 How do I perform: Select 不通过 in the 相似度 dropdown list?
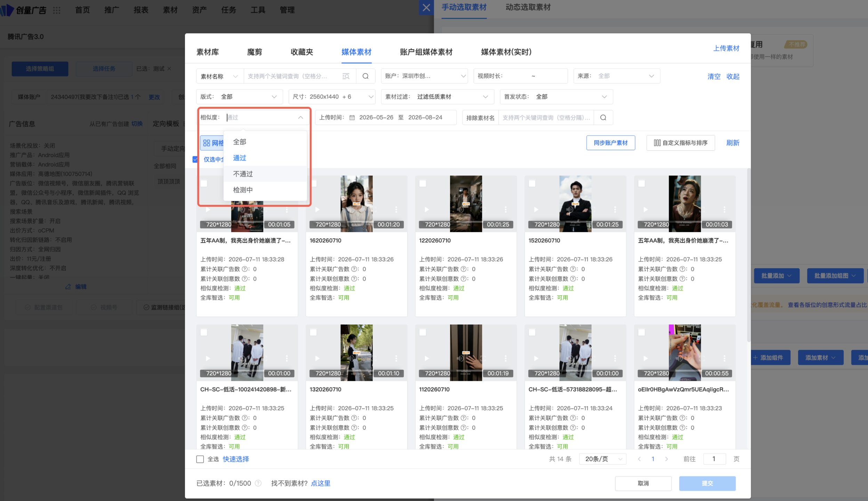[x=265, y=174]
